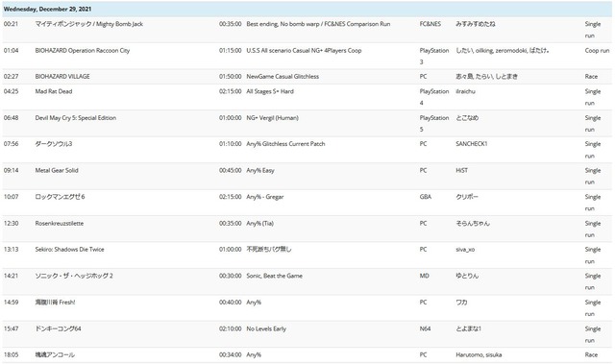Viewport: 615px width, 364px height.
Task: Click the 01:50:00 duration
Action: [231, 77]
